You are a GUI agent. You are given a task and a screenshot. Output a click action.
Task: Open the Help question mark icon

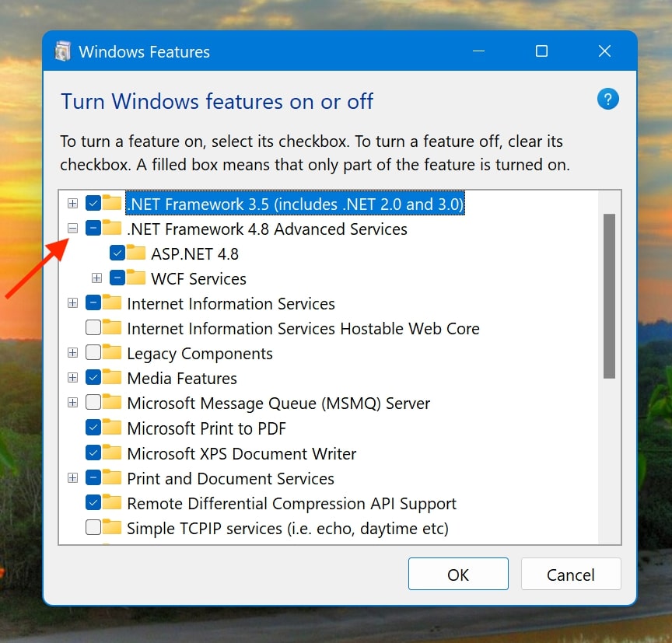tap(608, 99)
